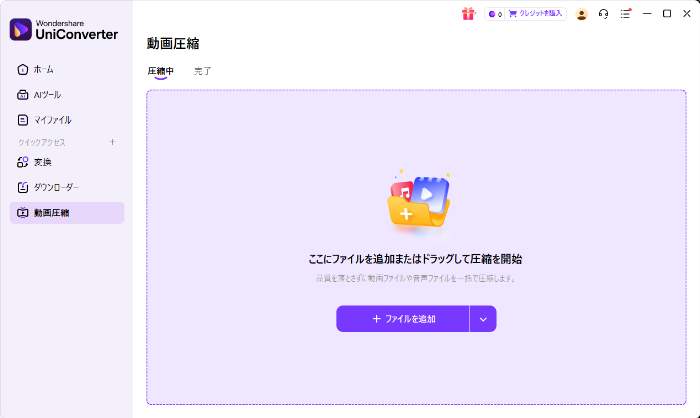Click the AIツール robot icon
700x418 pixels.
point(22,95)
